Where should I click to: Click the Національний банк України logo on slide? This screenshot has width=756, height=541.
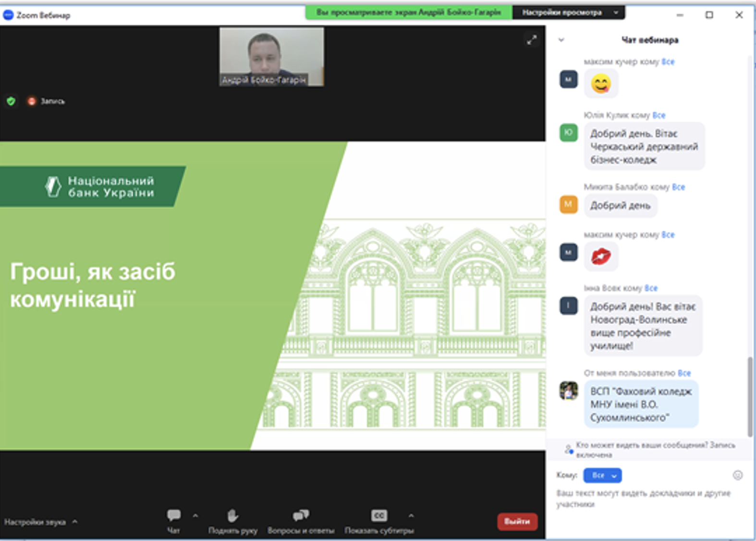[x=99, y=187]
